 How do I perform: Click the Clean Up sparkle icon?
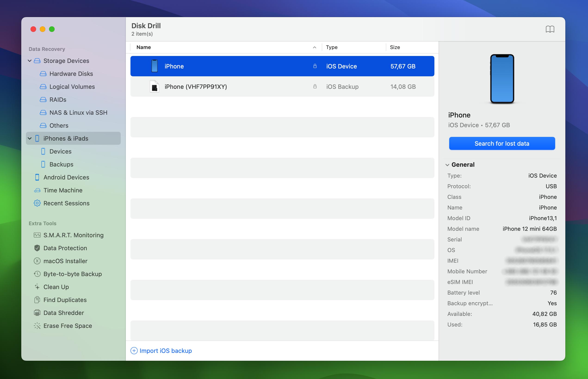pyautogui.click(x=37, y=287)
